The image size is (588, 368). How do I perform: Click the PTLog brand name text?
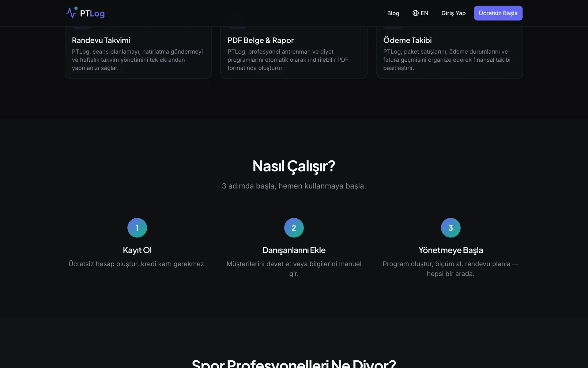pos(92,13)
